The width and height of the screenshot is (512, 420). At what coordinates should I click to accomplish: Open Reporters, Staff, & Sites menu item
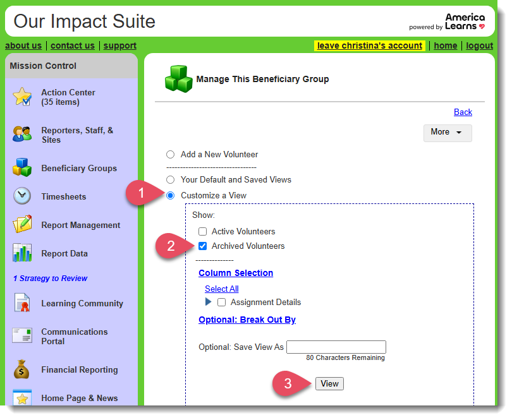[x=77, y=135]
